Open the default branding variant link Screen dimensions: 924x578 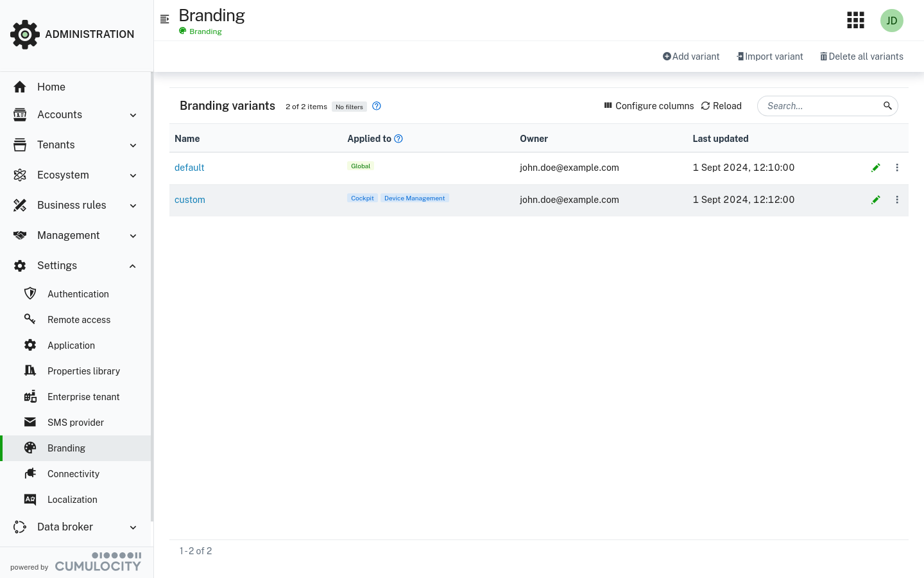189,168
